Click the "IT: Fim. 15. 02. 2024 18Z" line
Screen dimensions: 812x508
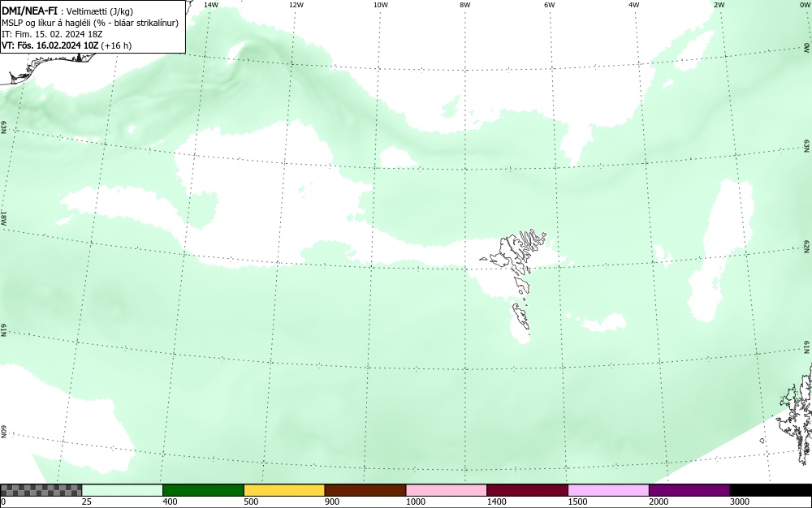click(x=52, y=34)
